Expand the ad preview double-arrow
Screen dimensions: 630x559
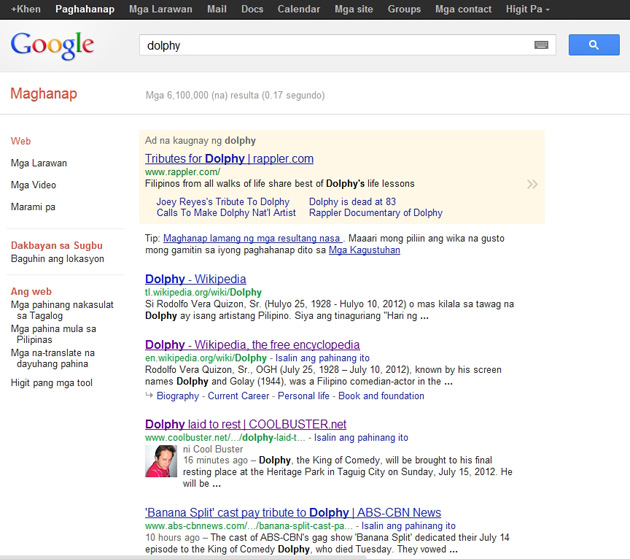(532, 184)
